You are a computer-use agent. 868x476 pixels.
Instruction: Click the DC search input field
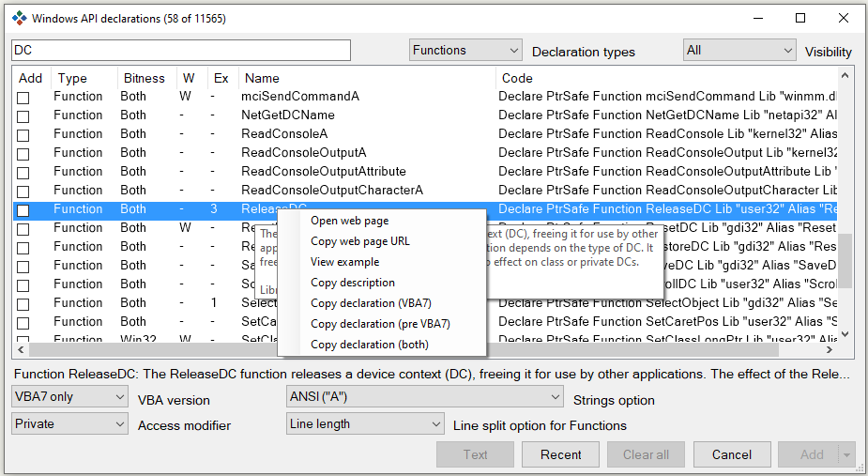click(x=181, y=50)
